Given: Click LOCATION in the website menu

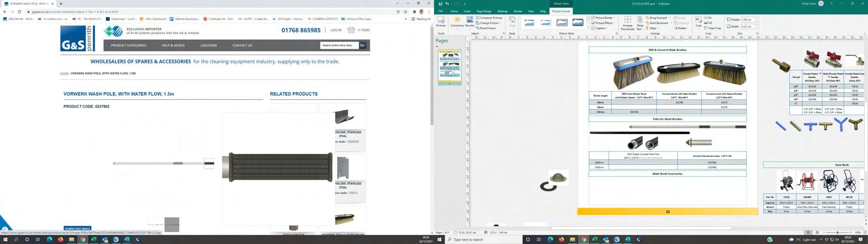Looking at the screenshot, I should 208,45.
